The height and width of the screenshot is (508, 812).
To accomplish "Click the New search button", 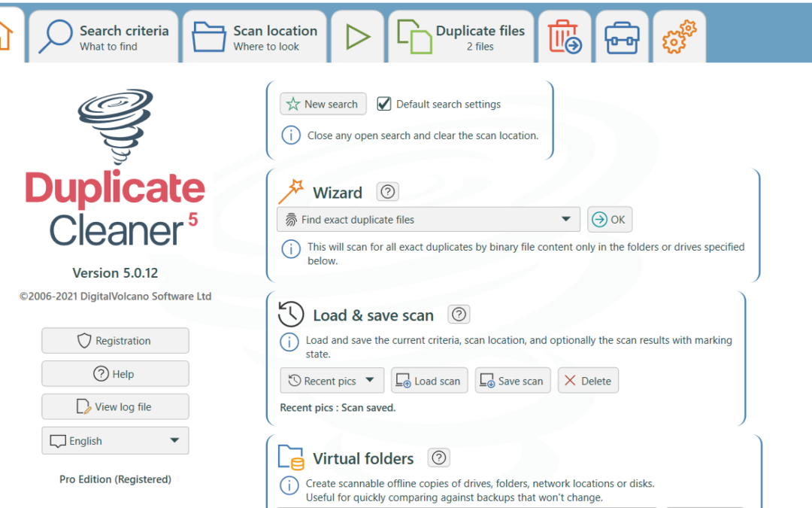I will tap(323, 104).
